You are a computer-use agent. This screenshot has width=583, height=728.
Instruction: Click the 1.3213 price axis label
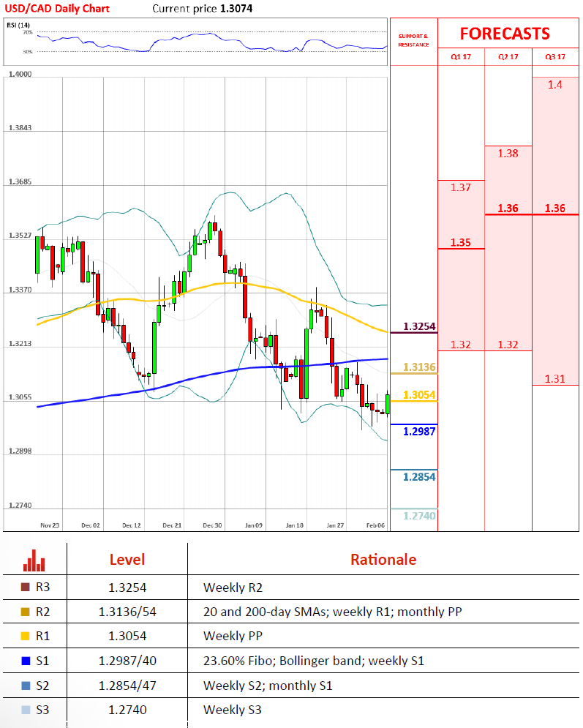(x=20, y=344)
